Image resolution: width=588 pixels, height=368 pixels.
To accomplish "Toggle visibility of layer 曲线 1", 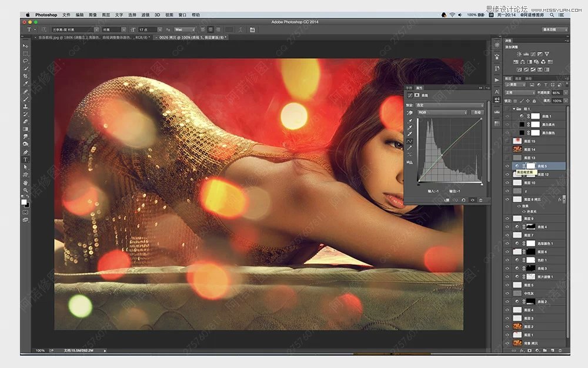I will click(x=508, y=117).
